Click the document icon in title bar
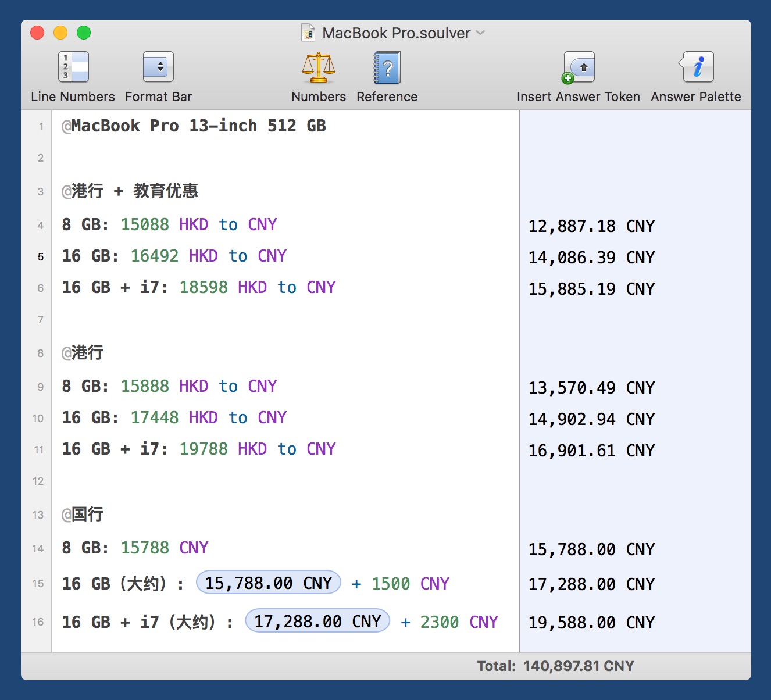This screenshot has width=771, height=700. click(308, 33)
